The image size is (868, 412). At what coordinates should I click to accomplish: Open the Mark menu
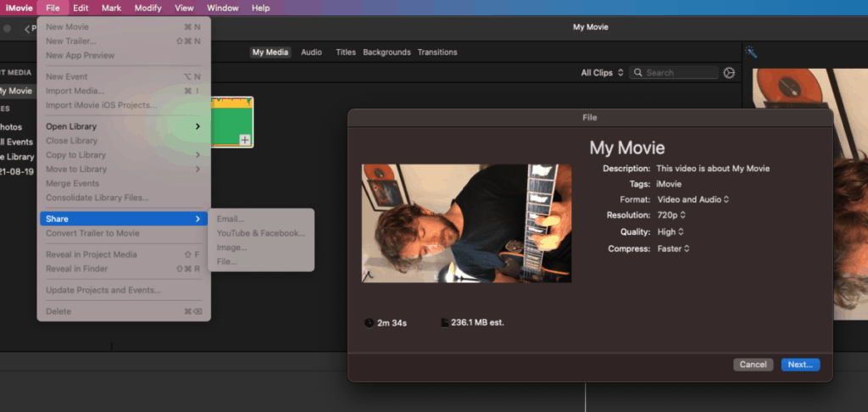tap(111, 8)
